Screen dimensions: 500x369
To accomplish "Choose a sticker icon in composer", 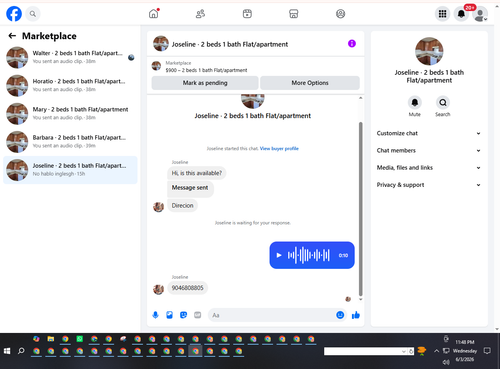I will click(x=183, y=315).
